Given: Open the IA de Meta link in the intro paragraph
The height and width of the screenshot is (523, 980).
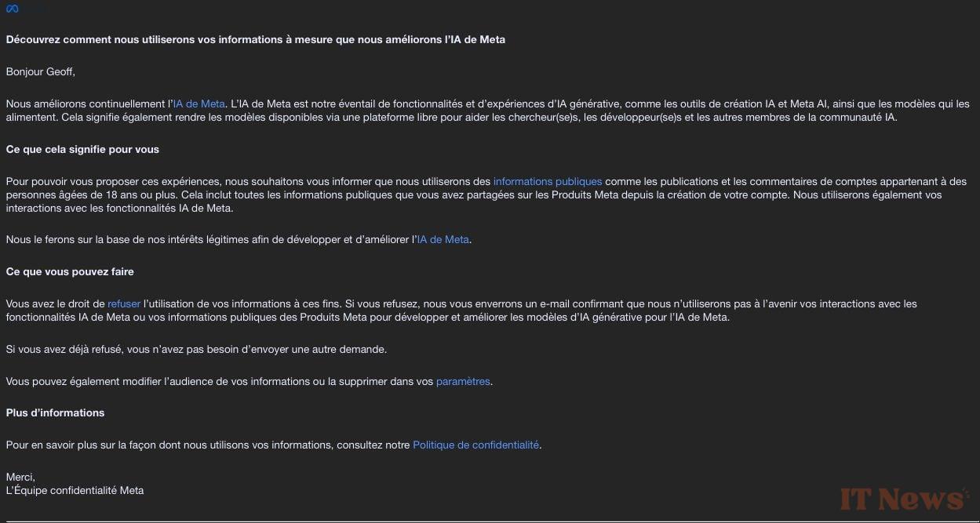Looking at the screenshot, I should click(199, 104).
